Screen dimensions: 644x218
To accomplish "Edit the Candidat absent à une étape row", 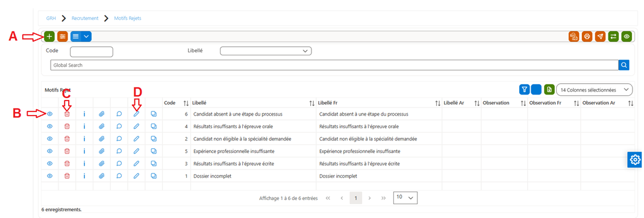I will click(136, 114).
